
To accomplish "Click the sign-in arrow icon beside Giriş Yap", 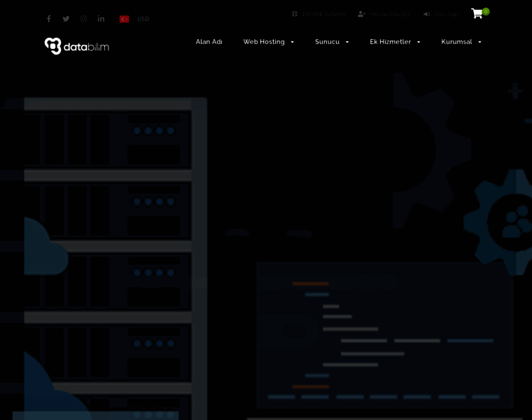I will pyautogui.click(x=426, y=14).
